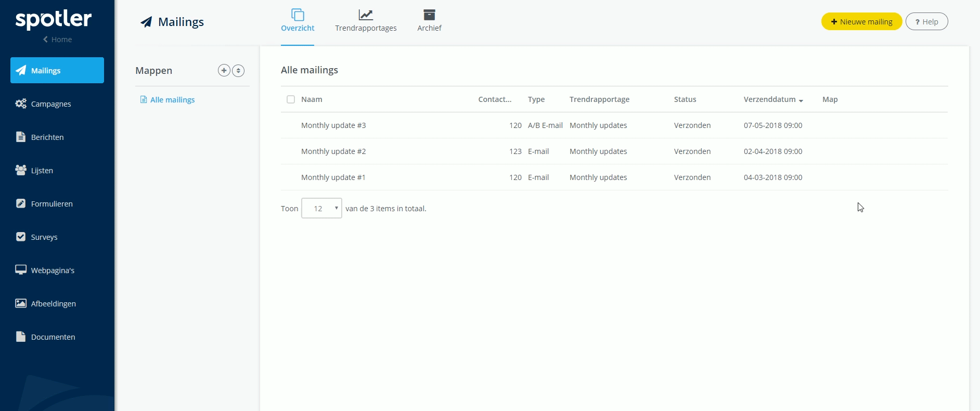Click the Lijsten people icon
The width and height of the screenshot is (980, 411).
pyautogui.click(x=21, y=170)
